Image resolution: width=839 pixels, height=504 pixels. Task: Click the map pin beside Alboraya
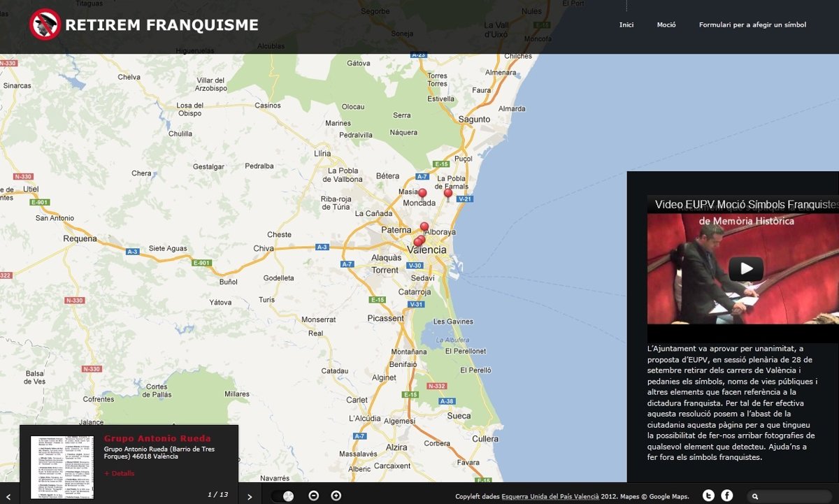click(424, 227)
